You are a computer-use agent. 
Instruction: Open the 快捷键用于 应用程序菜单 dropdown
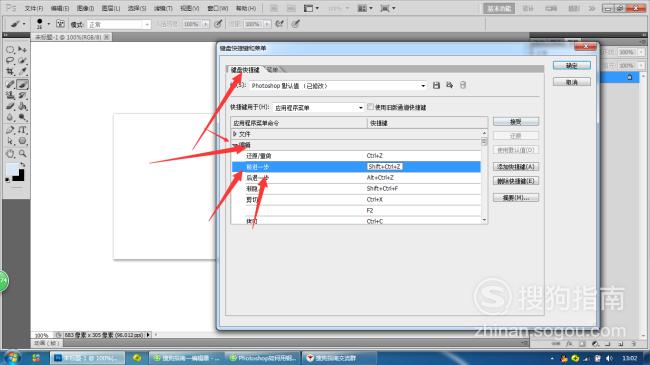[x=318, y=107]
